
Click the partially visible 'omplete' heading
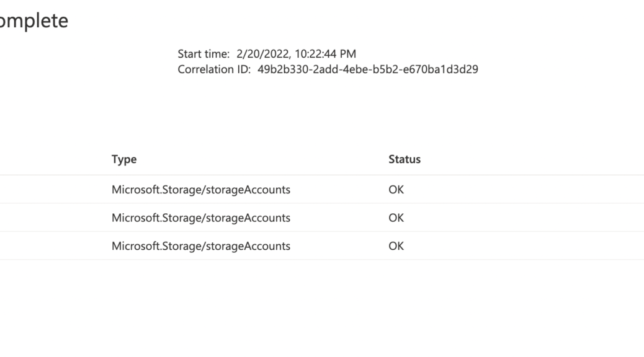point(34,21)
